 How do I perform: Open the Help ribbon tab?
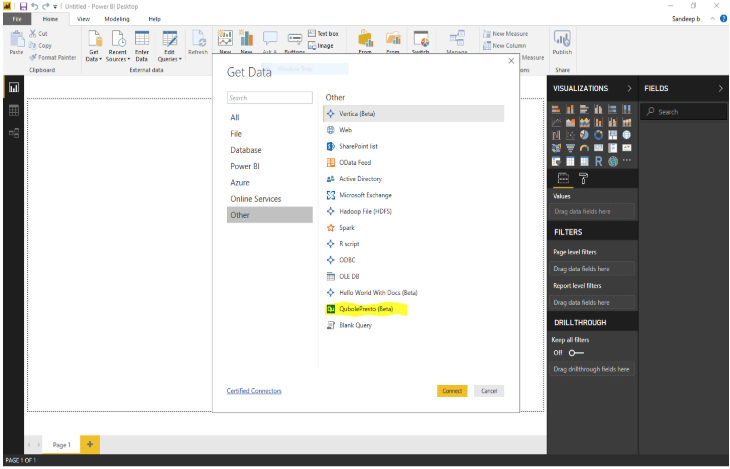[x=155, y=19]
